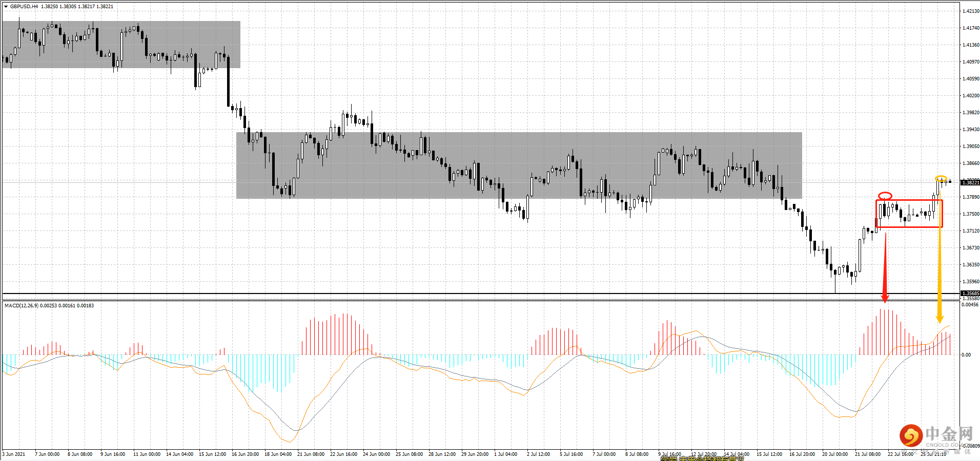Image resolution: width=980 pixels, height=461 pixels.
Task: Click the arrow beside the GBPUSD,H4 chart title
Action: point(6,7)
